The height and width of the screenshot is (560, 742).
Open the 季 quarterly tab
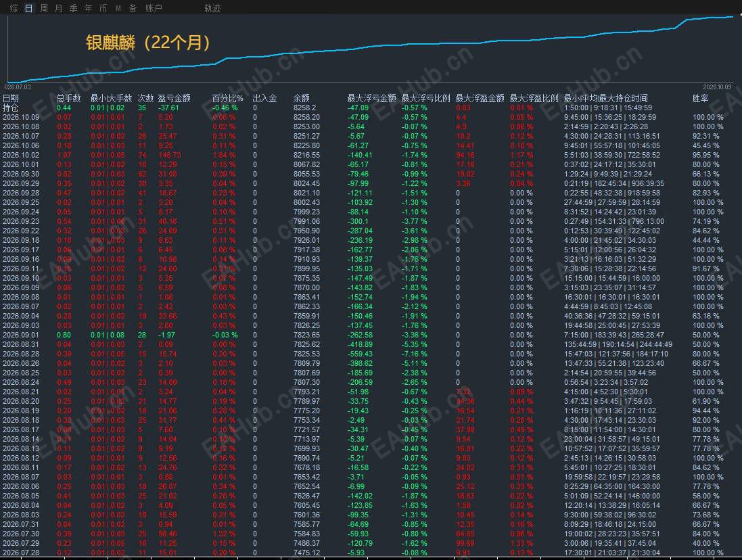coord(73,8)
